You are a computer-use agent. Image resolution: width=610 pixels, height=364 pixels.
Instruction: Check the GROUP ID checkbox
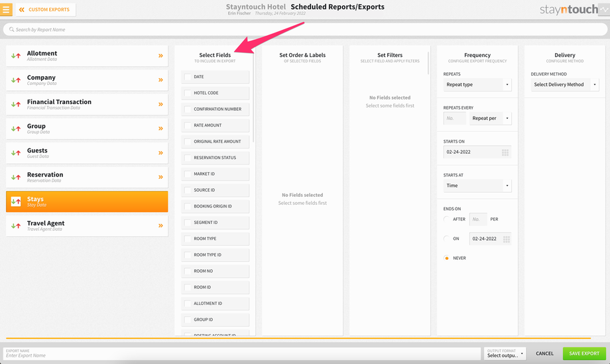188,320
